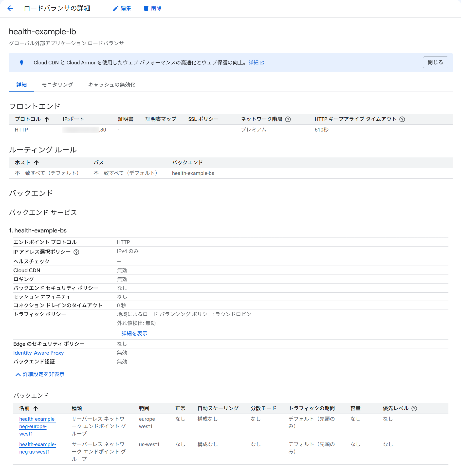Click the 種類 column header in backend table

click(x=77, y=408)
